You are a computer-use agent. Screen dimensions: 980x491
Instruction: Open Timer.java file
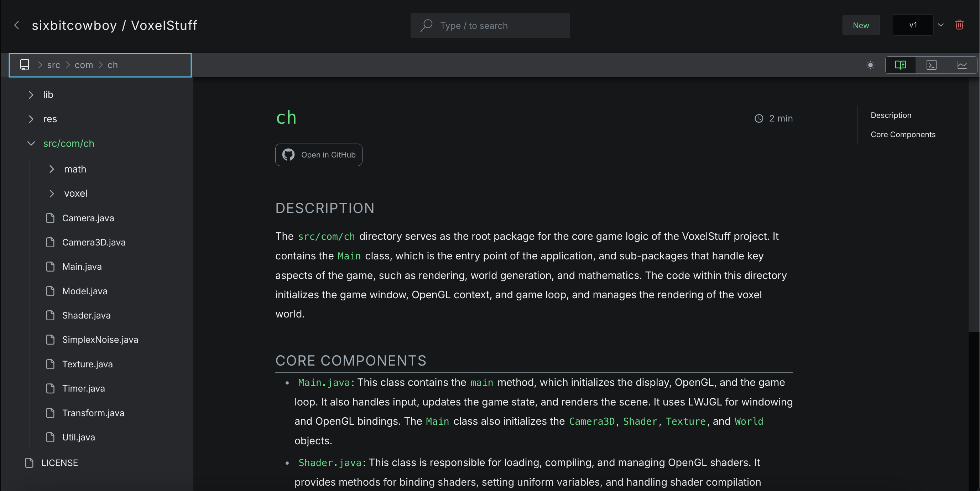point(83,389)
